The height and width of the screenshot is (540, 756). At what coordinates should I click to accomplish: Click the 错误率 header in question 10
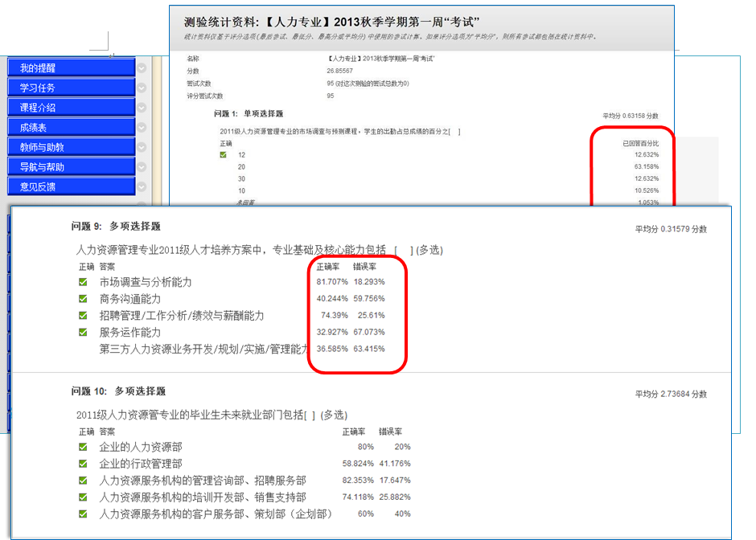pos(390,432)
